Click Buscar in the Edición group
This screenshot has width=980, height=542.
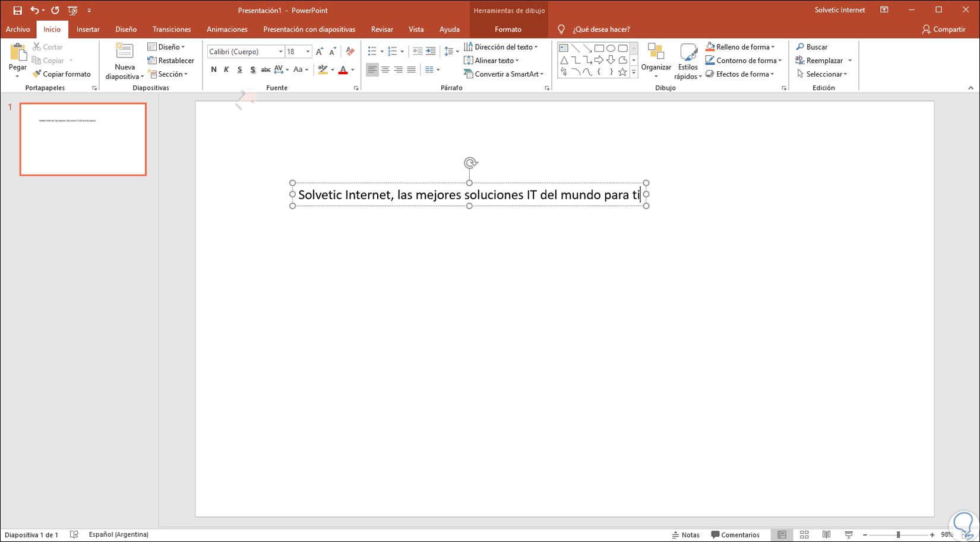[x=811, y=47]
